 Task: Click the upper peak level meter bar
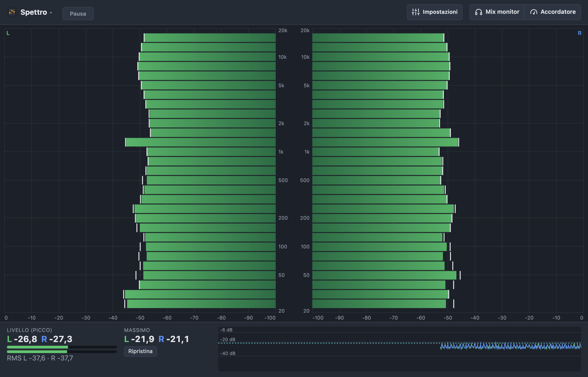click(x=62, y=347)
